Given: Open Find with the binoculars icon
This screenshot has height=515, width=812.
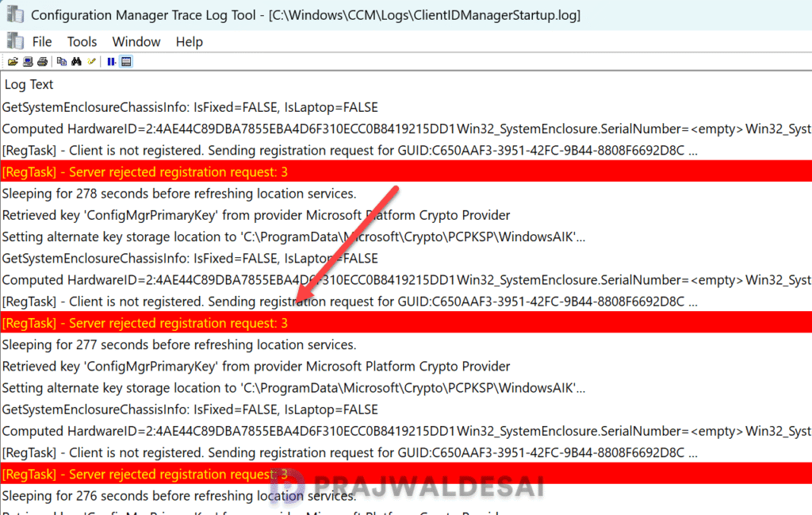Looking at the screenshot, I should [x=76, y=62].
